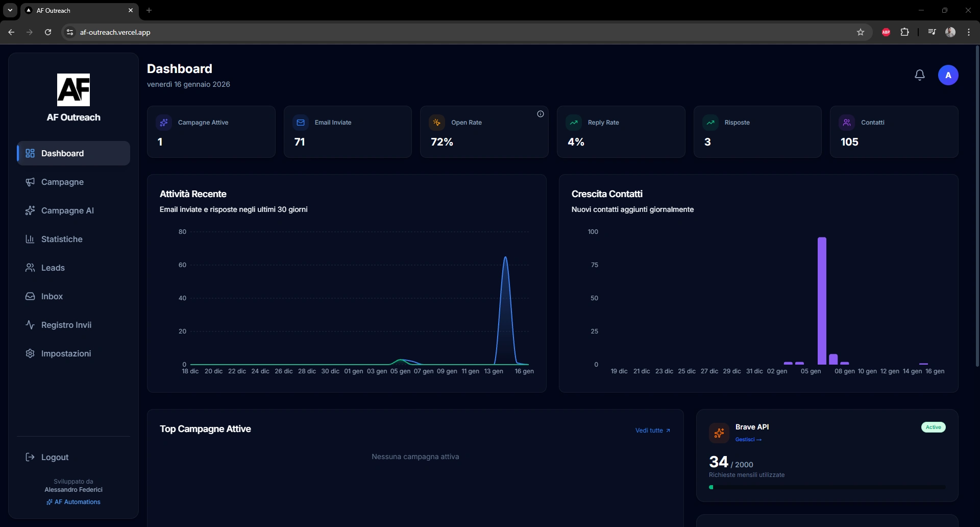Bookmark this page with the star icon

point(861,32)
